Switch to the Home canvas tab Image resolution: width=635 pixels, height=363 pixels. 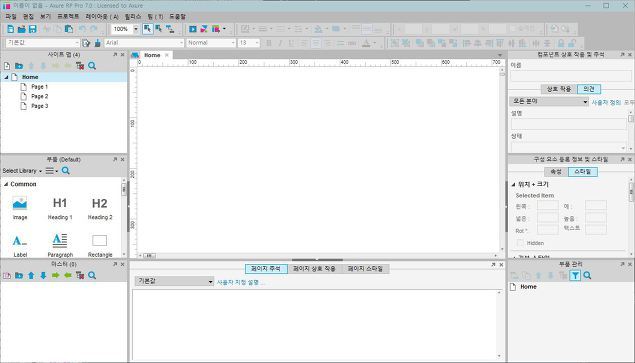click(152, 55)
